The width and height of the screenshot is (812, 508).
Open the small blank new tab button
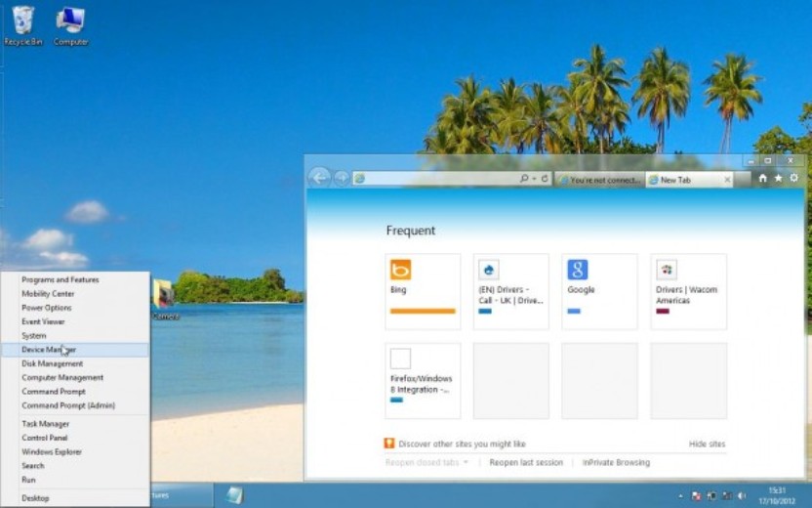pyautogui.click(x=742, y=180)
